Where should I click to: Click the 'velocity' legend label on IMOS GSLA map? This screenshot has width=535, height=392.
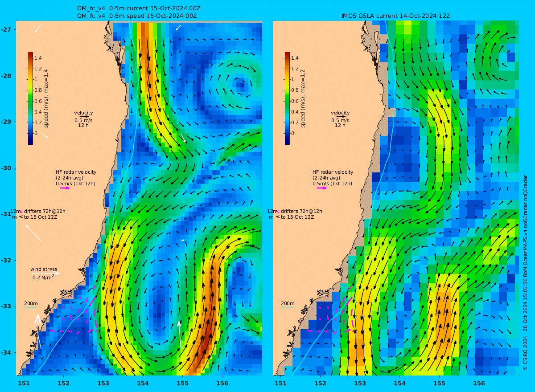(x=340, y=113)
